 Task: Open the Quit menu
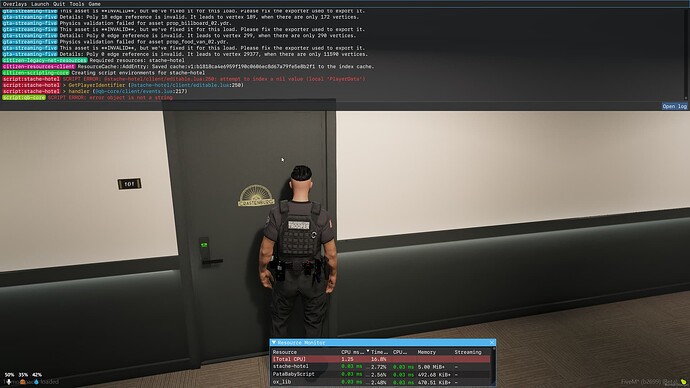59,4
